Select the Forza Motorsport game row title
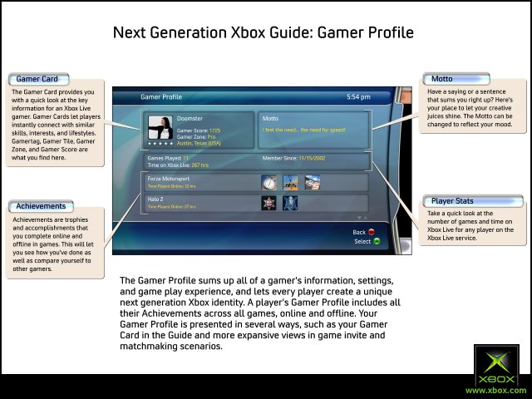The image size is (532, 399). 169,179
